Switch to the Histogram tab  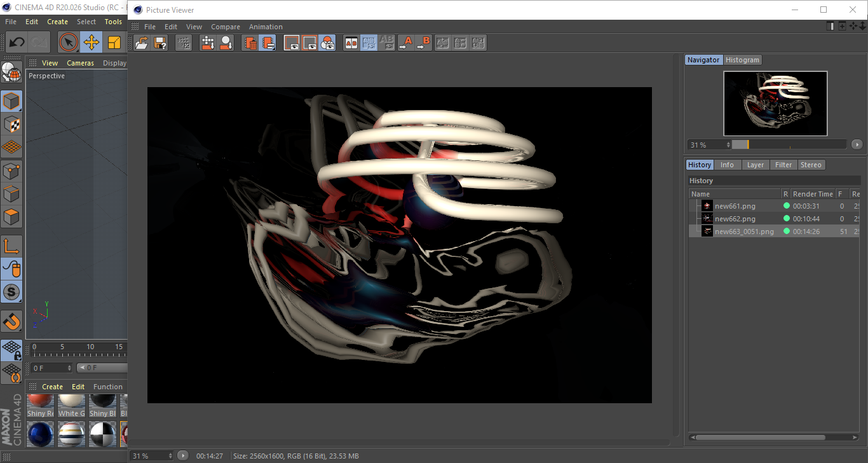point(742,60)
